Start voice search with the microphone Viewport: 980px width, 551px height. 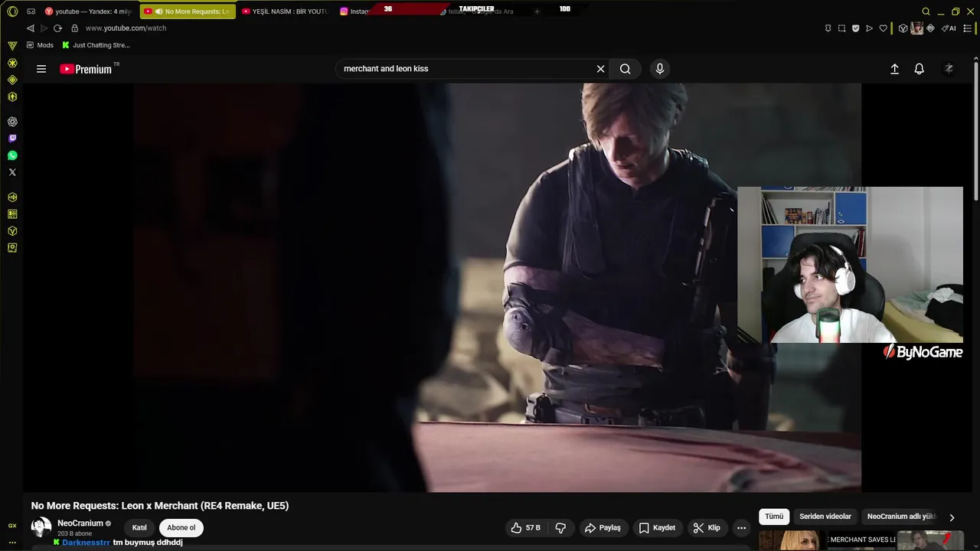pyautogui.click(x=660, y=69)
